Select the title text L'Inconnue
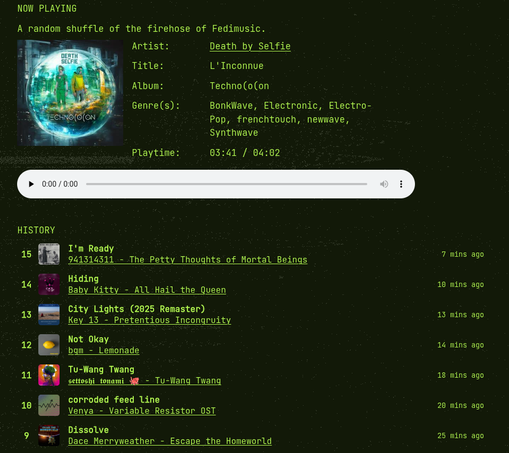The width and height of the screenshot is (509, 453). pos(236,66)
